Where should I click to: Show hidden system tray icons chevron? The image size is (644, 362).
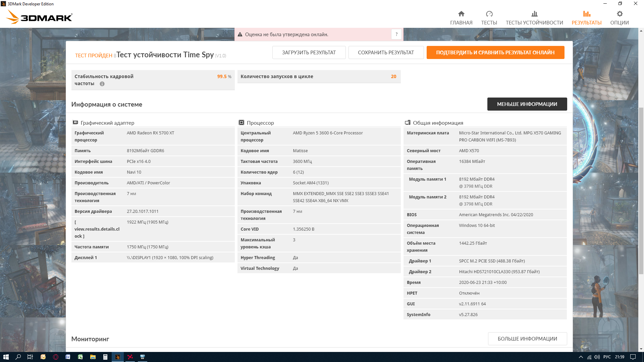click(x=581, y=357)
